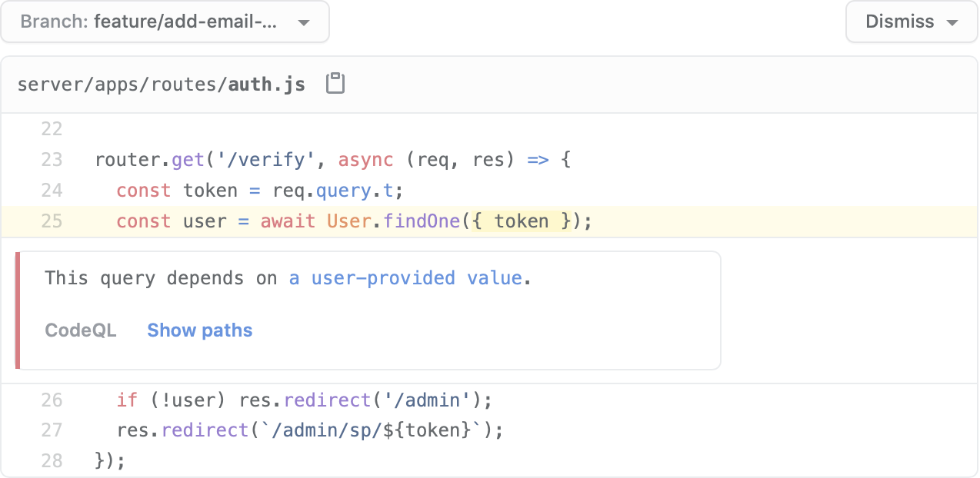
Task: Open the Branch selector dropdown
Action: [165, 22]
